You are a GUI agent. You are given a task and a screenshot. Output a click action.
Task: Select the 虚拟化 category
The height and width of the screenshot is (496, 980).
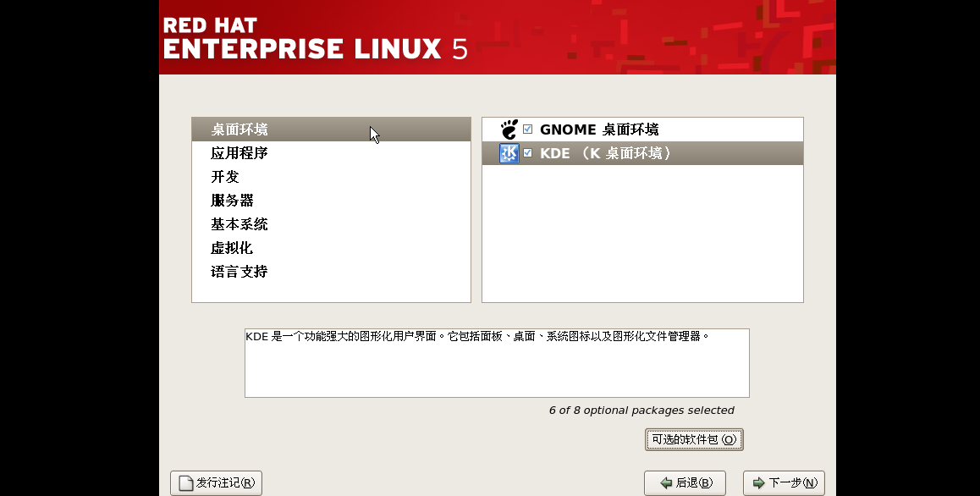coord(232,247)
